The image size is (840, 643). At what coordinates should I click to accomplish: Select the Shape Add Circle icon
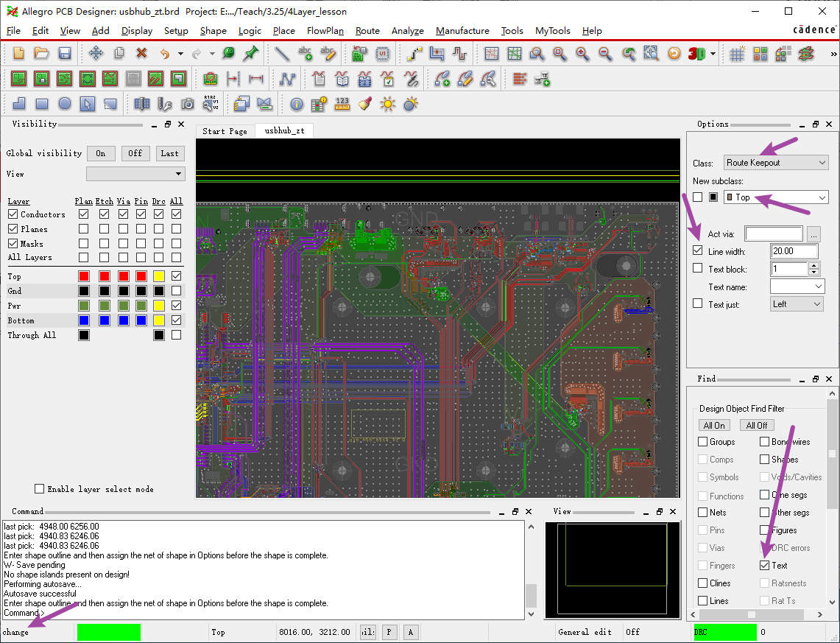65,103
